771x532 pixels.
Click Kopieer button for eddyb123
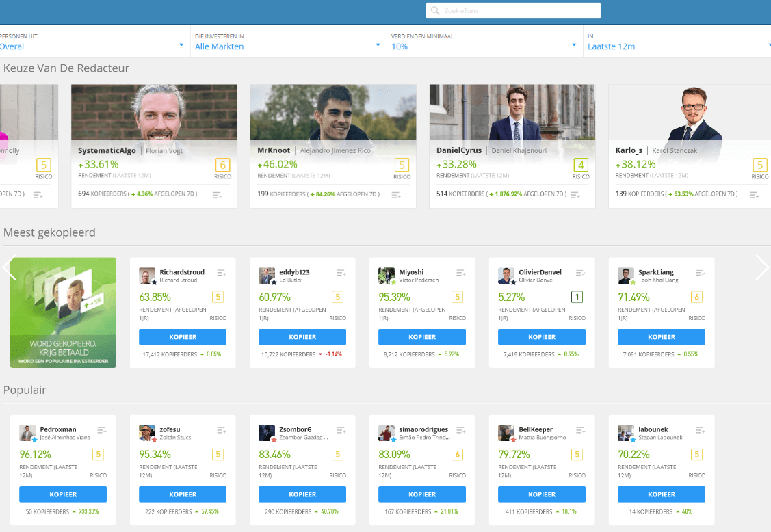point(302,337)
